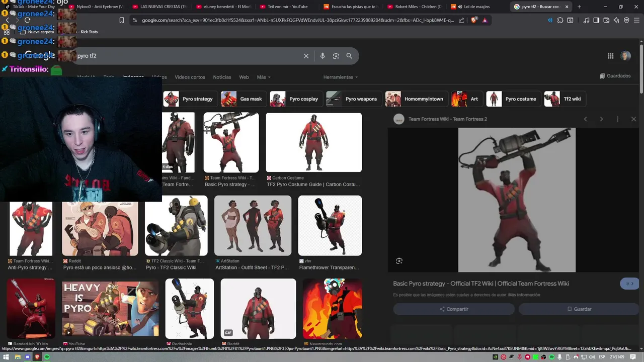Click the 'Ir' visit button
The image size is (644, 362).
[x=629, y=284]
